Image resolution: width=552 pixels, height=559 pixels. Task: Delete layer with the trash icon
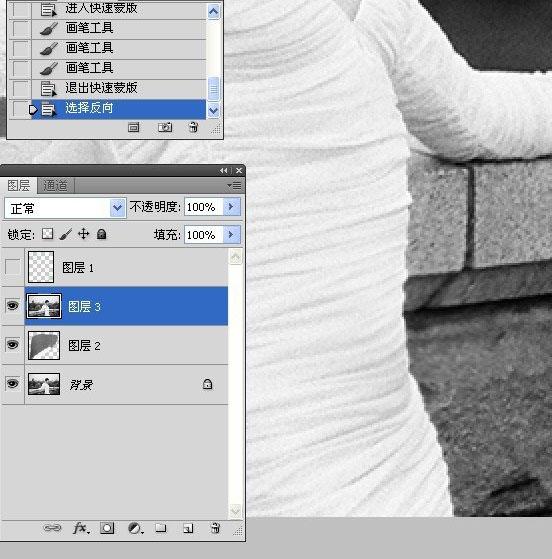(215, 528)
